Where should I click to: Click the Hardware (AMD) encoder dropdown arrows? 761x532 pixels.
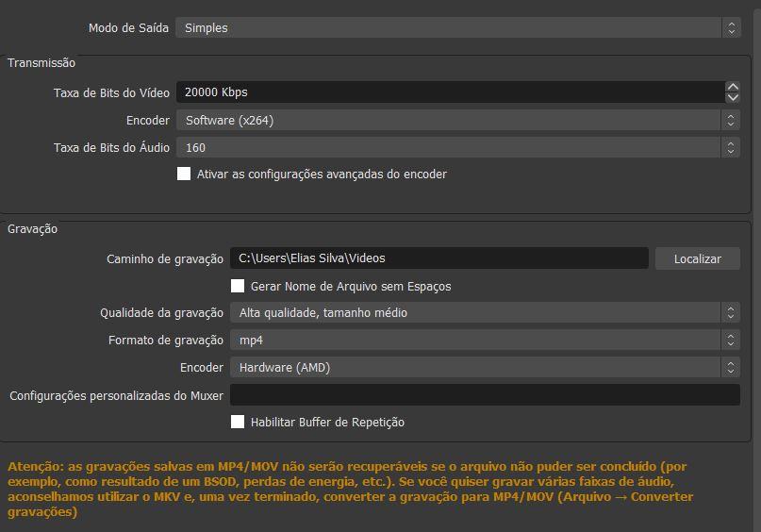731,368
